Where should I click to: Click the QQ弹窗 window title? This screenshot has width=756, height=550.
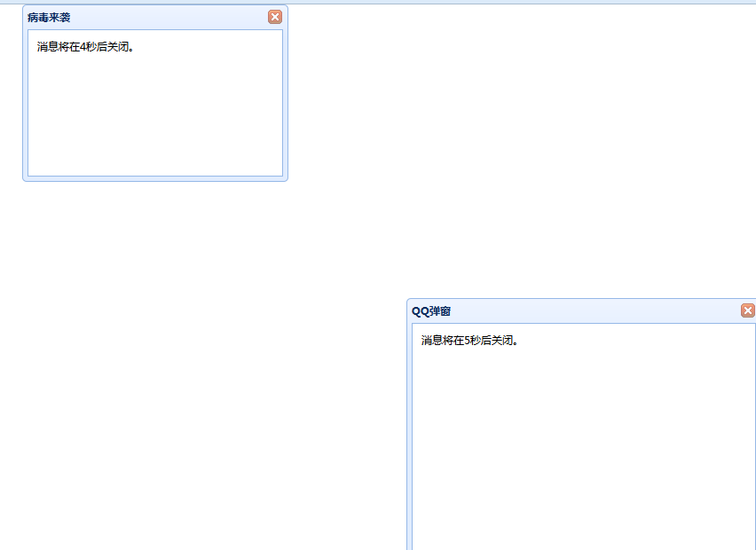tap(431, 310)
